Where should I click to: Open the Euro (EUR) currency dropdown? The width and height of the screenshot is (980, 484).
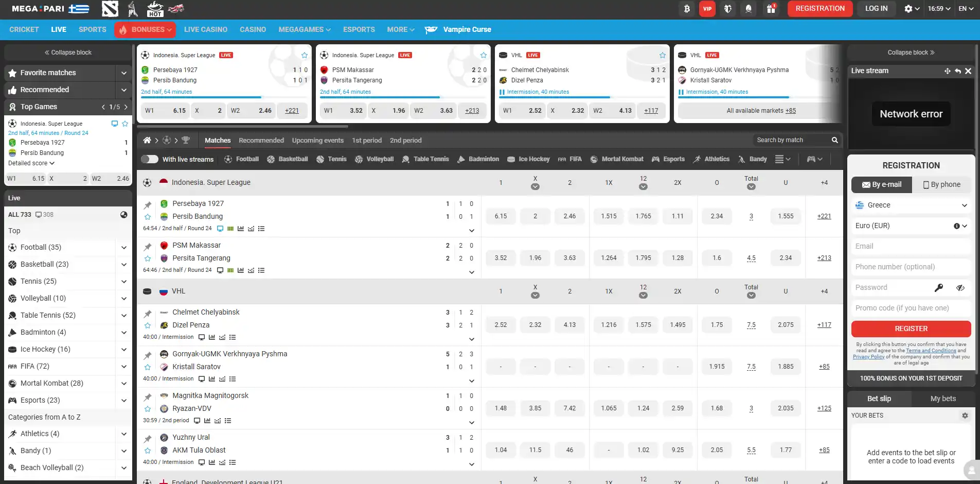pyautogui.click(x=911, y=226)
